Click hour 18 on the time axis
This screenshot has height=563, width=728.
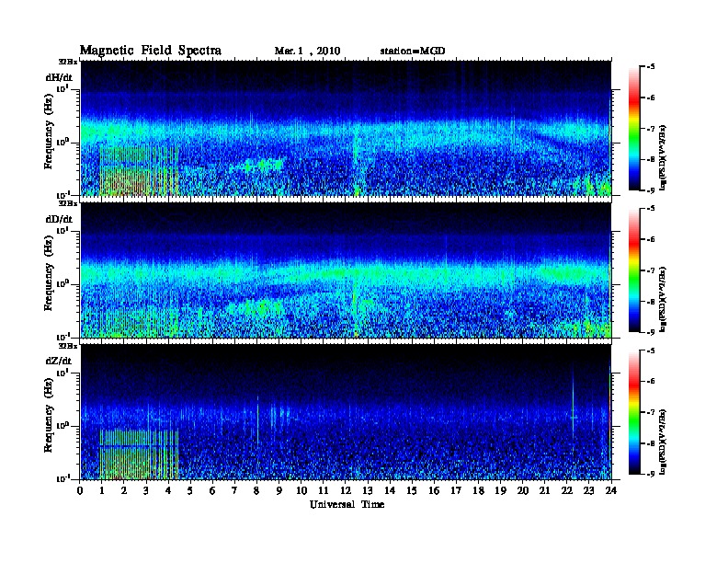tap(478, 490)
